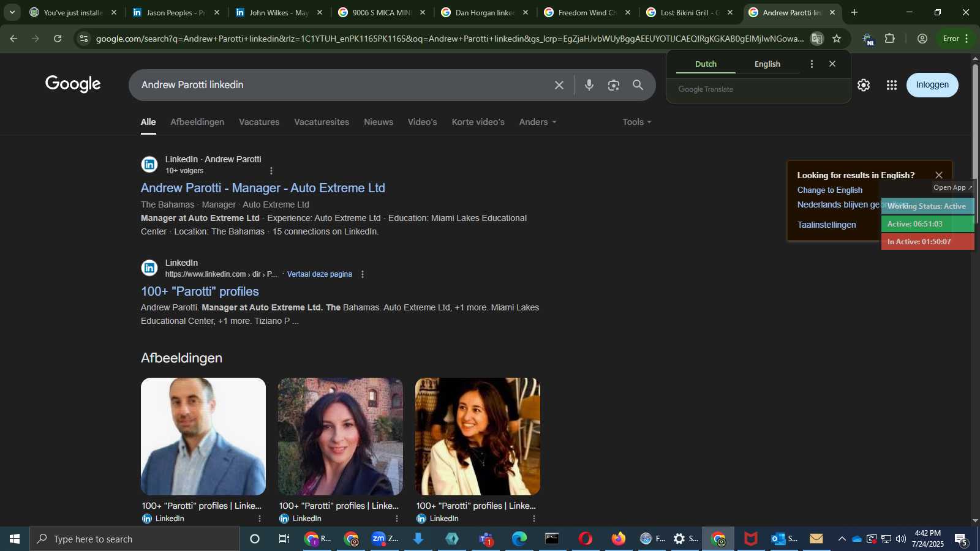Open translate popup options menu
The image size is (980, 551).
pyautogui.click(x=812, y=64)
